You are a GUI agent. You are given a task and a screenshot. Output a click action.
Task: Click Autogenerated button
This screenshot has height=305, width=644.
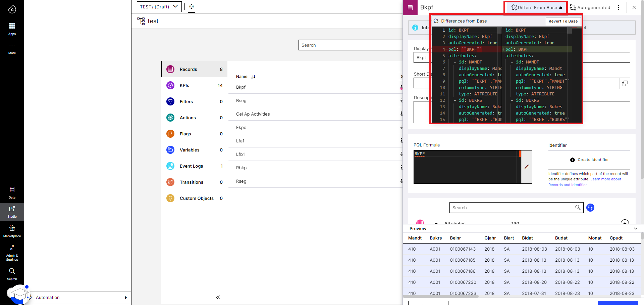[x=590, y=7]
